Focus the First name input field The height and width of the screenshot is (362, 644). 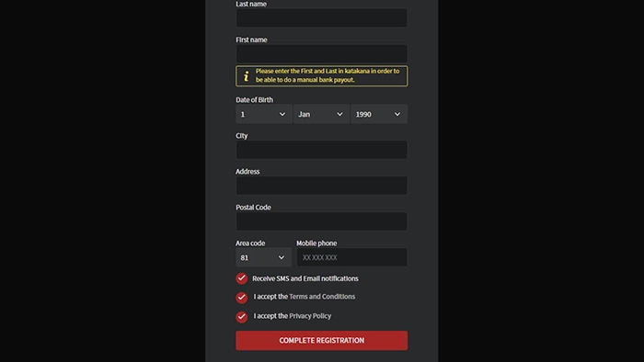(x=322, y=53)
